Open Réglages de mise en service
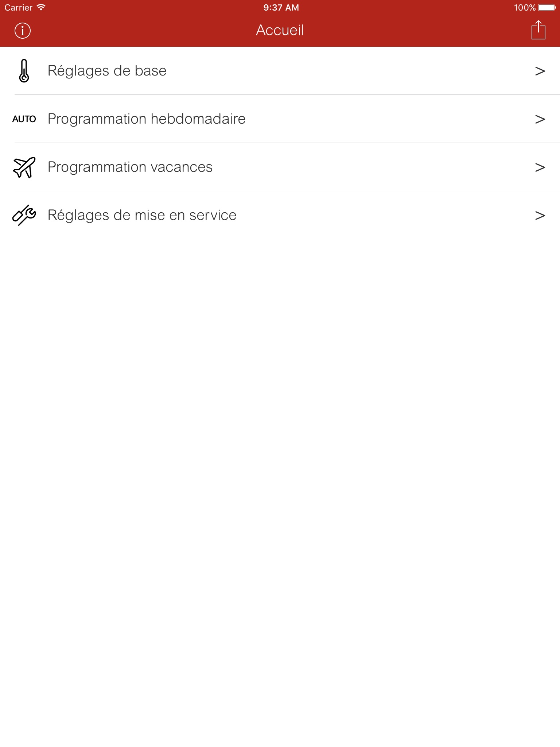 click(x=142, y=215)
